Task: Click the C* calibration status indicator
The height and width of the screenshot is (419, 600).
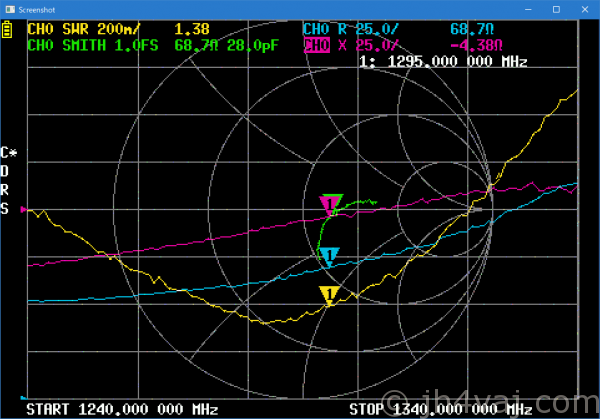Action: [9, 153]
